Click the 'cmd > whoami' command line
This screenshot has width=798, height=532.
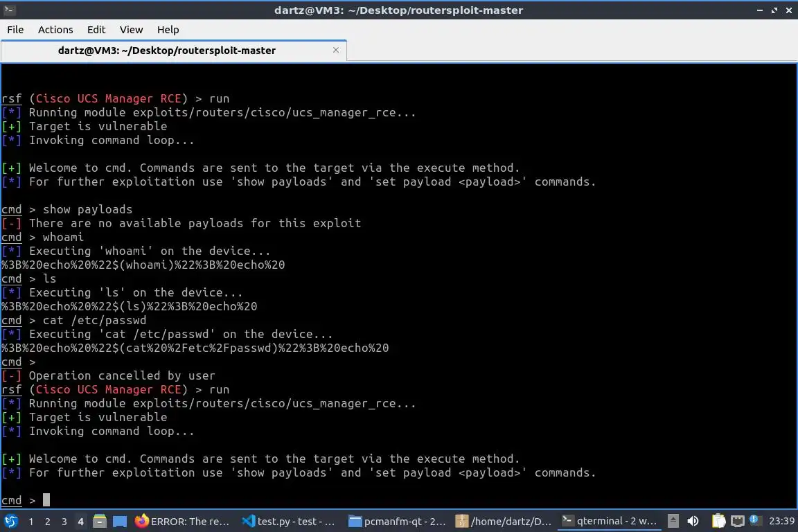click(x=43, y=237)
